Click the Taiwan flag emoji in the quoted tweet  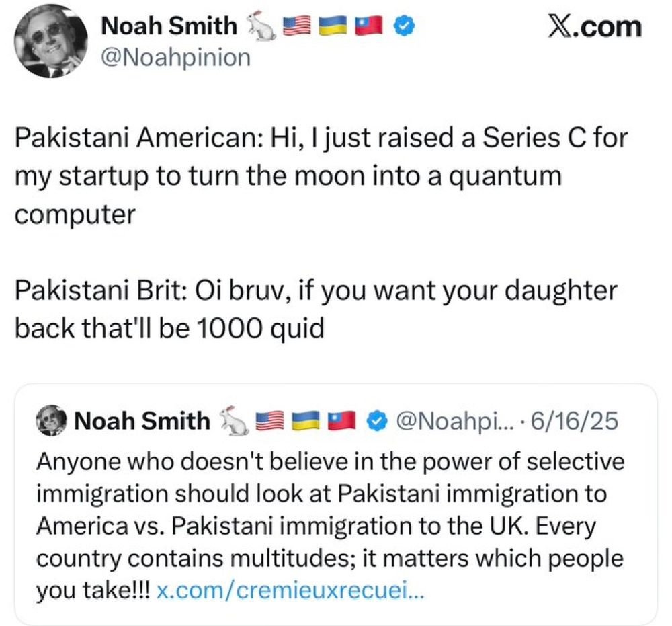point(343,422)
